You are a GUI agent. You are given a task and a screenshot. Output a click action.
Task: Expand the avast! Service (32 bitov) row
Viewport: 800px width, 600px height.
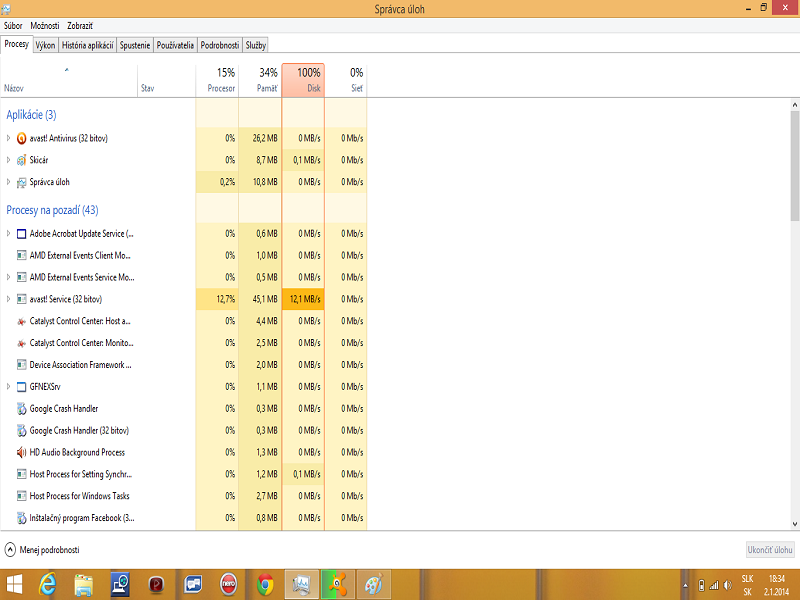click(x=9, y=299)
